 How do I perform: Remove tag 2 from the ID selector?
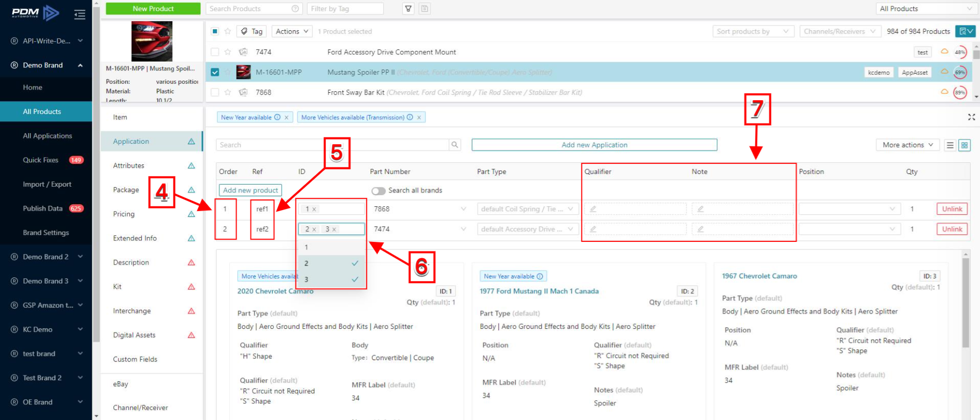[x=314, y=229]
